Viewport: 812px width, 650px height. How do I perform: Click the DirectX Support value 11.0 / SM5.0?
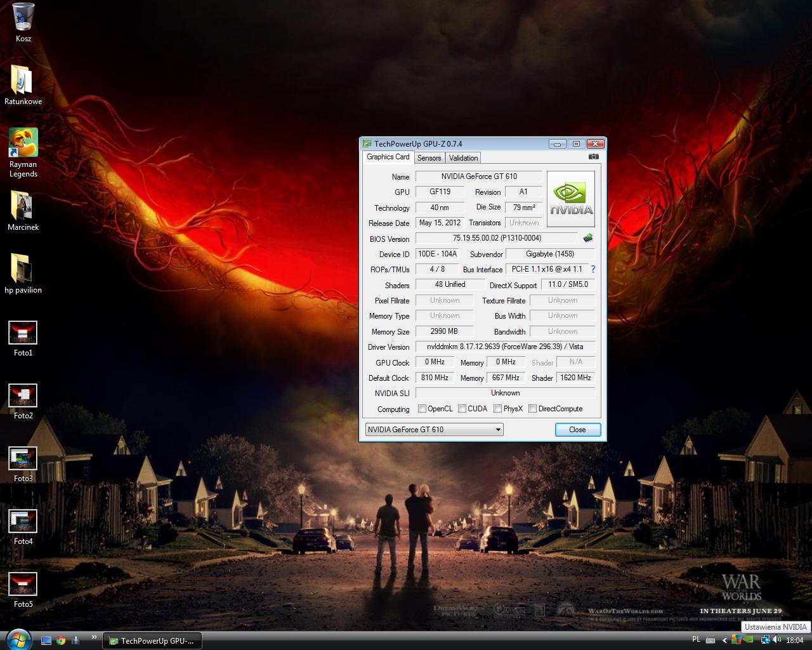(x=568, y=284)
